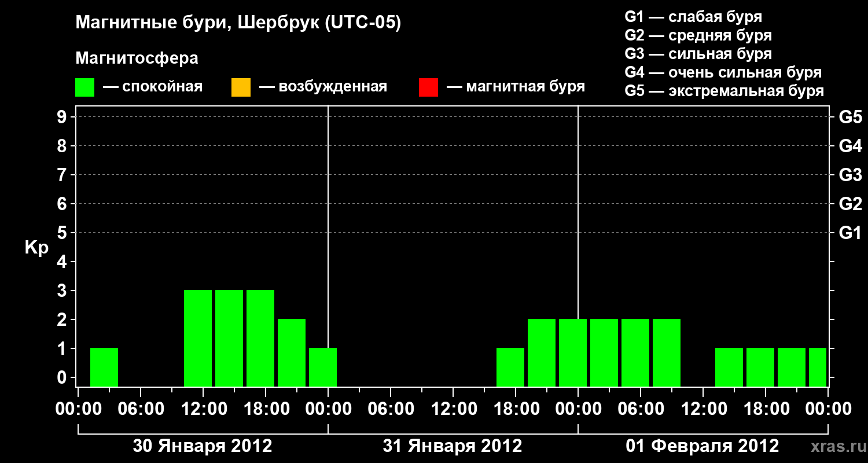Click the '30 Января 2012' date label
This screenshot has height=463, width=868.
(203, 446)
